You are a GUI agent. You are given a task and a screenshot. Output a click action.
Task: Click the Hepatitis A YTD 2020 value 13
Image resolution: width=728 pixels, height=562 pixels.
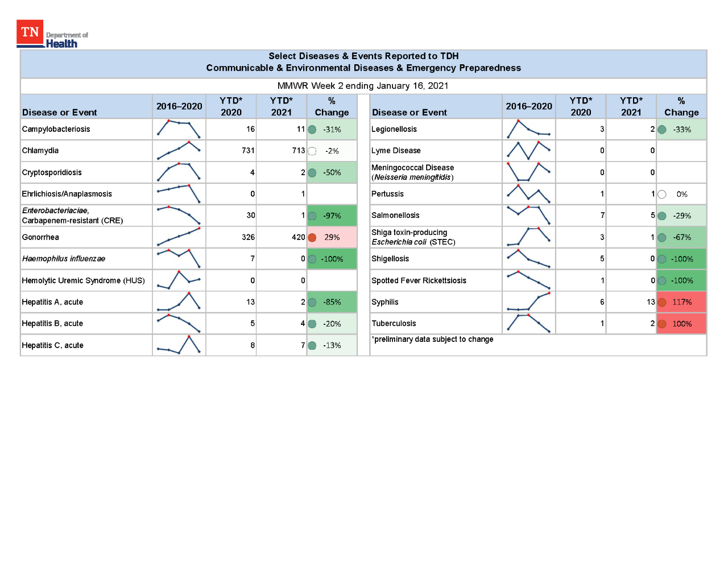[251, 302]
